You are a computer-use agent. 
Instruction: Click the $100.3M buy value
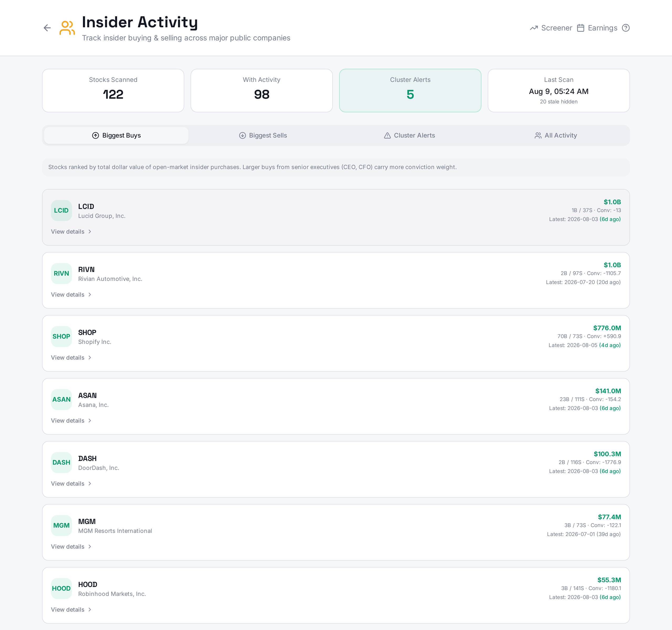pyautogui.click(x=607, y=454)
